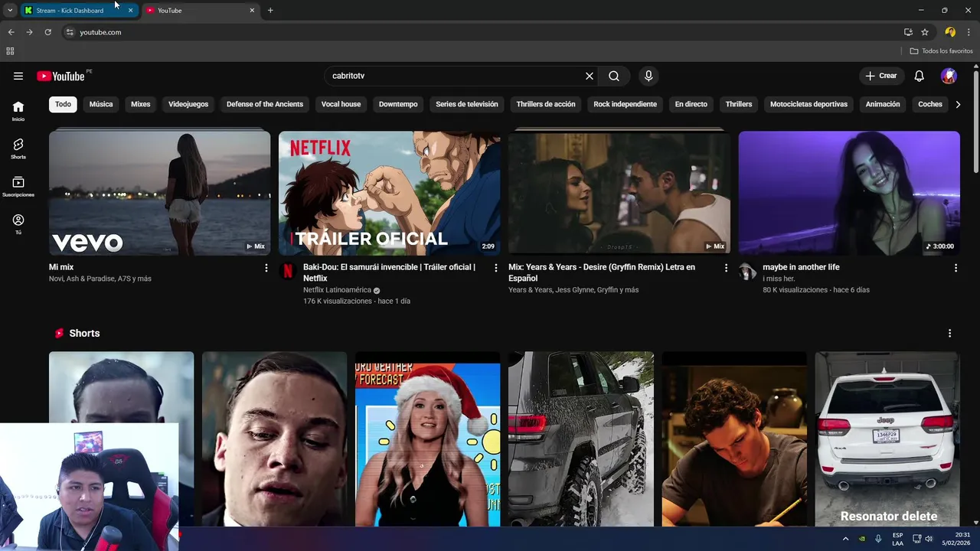This screenshot has height=551, width=980.
Task: Open the tab search dropdown arrow
Action: click(x=9, y=11)
